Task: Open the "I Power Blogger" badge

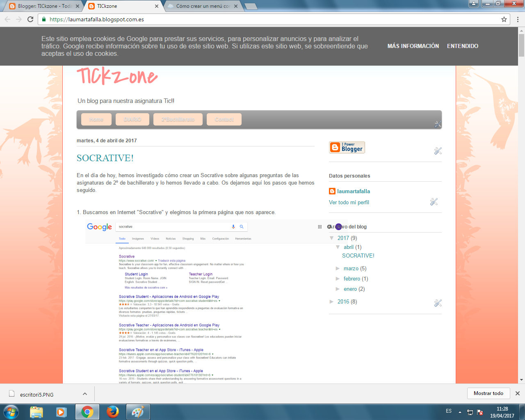Action: coord(347,147)
